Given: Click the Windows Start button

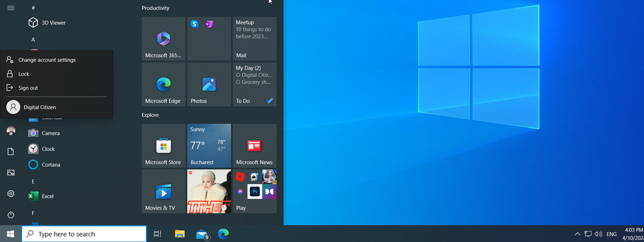Looking at the screenshot, I should [x=10, y=234].
